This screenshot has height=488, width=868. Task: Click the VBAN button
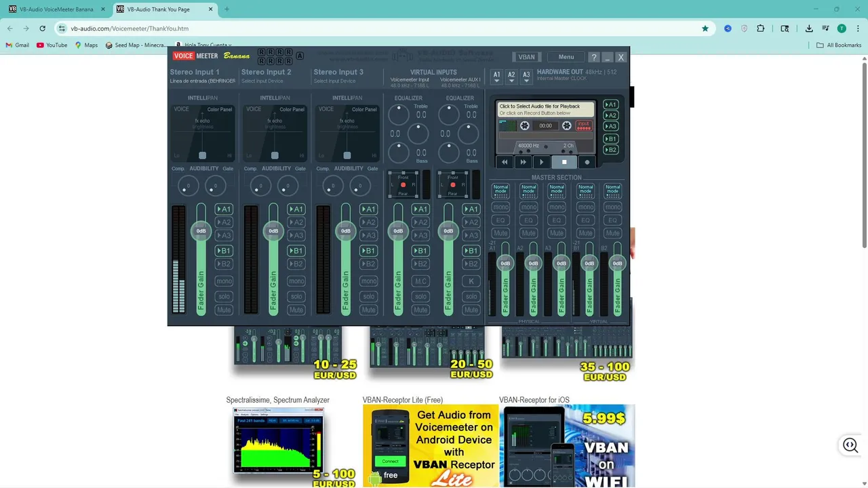pos(526,57)
